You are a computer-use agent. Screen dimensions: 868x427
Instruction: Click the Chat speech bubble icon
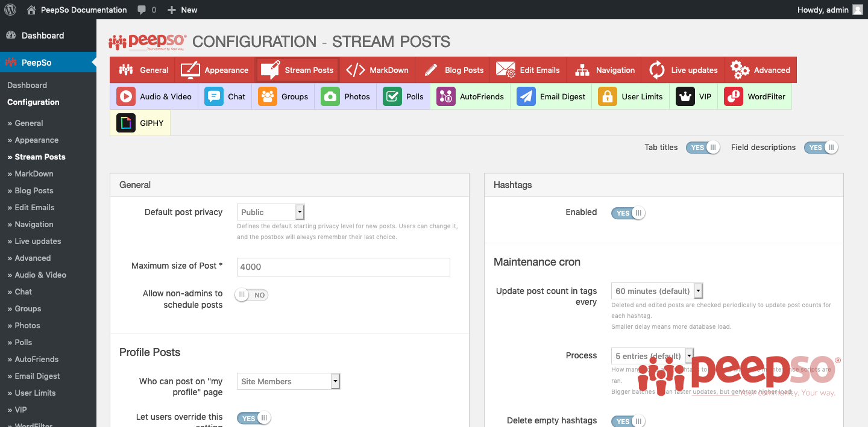[214, 96]
